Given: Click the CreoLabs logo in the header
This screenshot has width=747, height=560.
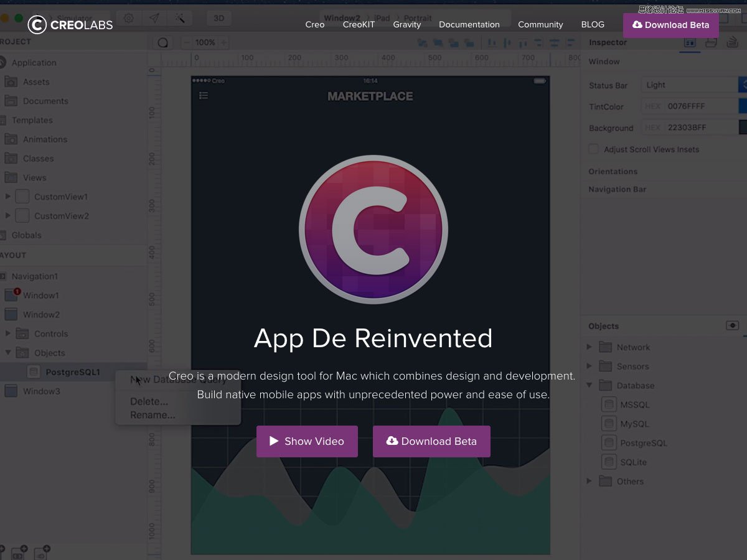Looking at the screenshot, I should tap(70, 25).
